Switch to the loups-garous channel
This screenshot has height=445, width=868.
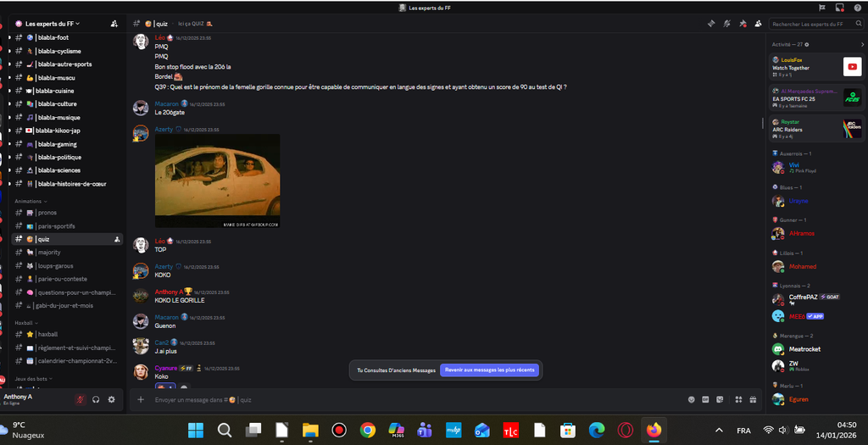pos(55,265)
